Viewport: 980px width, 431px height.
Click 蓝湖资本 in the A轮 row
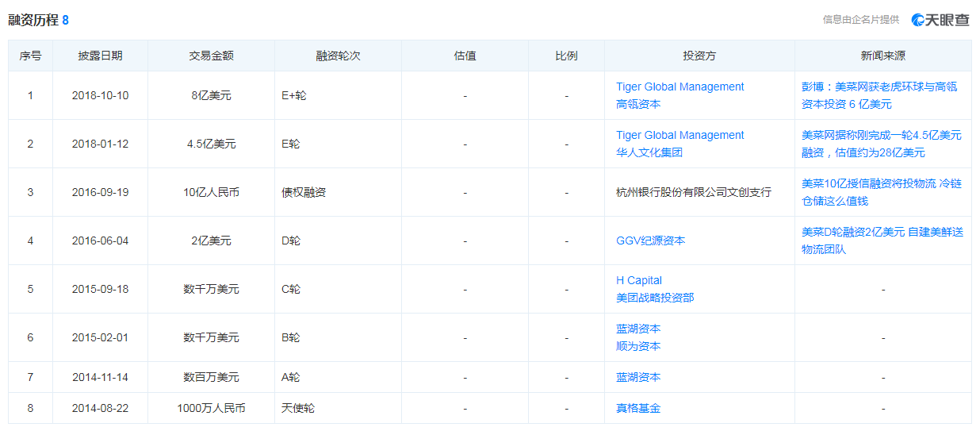click(638, 377)
